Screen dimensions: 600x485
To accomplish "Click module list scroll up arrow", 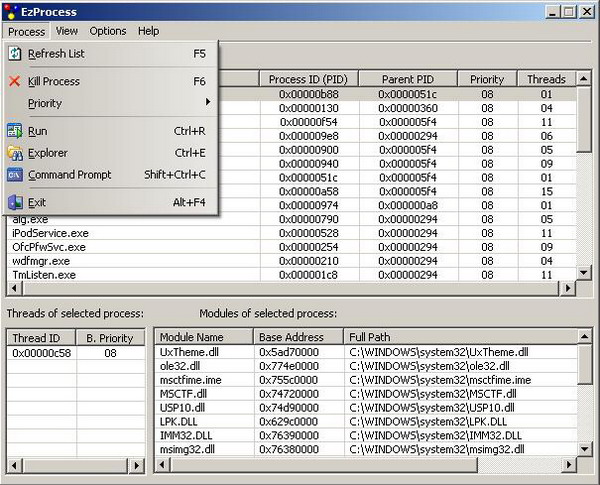I will (x=585, y=336).
